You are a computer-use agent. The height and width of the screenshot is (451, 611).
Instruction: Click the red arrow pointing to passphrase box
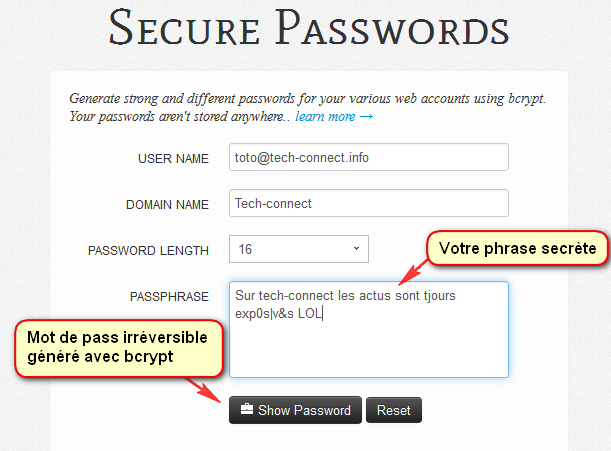[413, 272]
